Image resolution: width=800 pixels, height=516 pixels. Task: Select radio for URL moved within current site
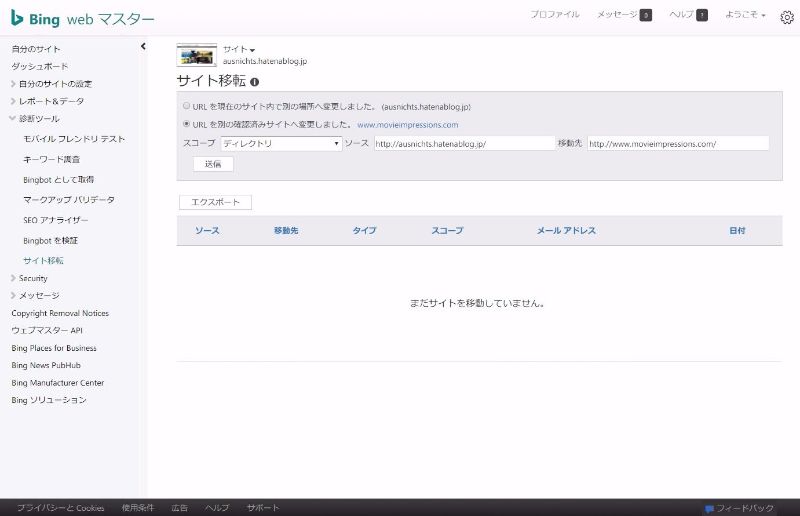coord(187,106)
